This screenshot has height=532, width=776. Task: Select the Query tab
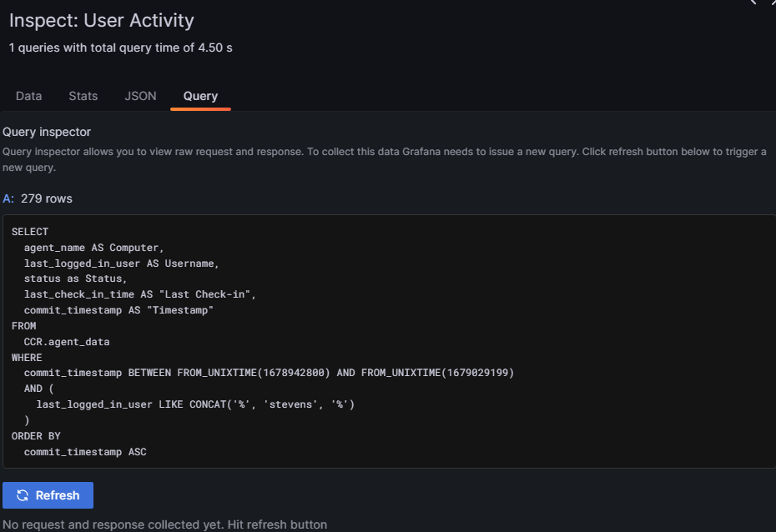click(x=200, y=96)
